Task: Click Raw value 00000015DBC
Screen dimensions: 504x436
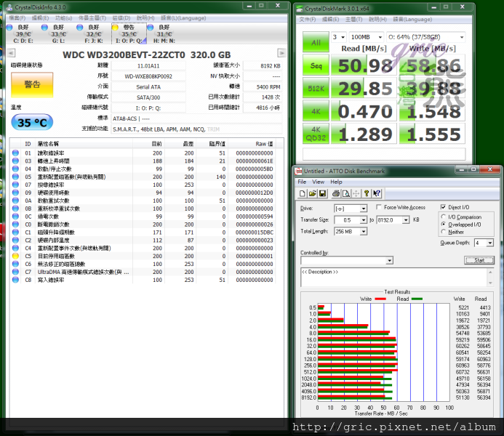Action: [x=255, y=232]
